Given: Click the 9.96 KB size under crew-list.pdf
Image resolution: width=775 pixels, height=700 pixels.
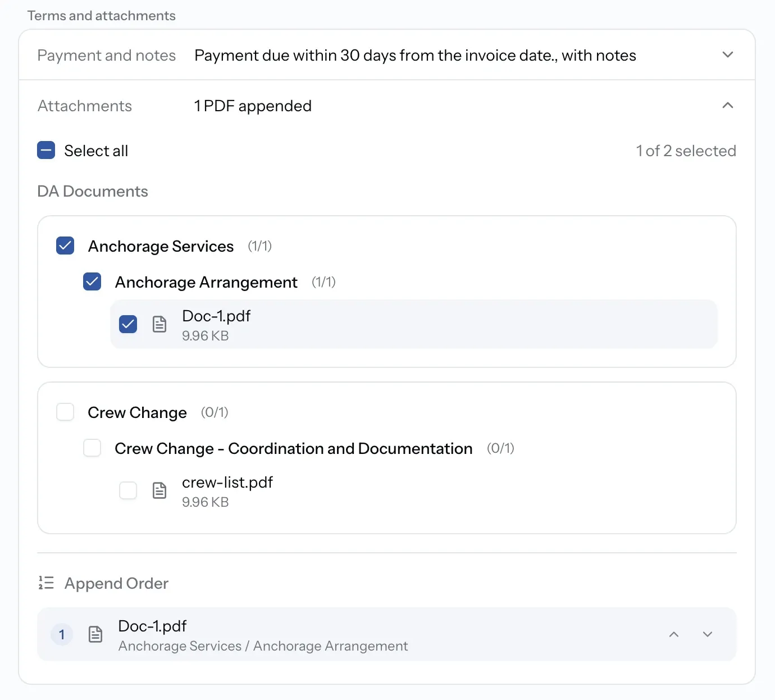Looking at the screenshot, I should point(205,502).
